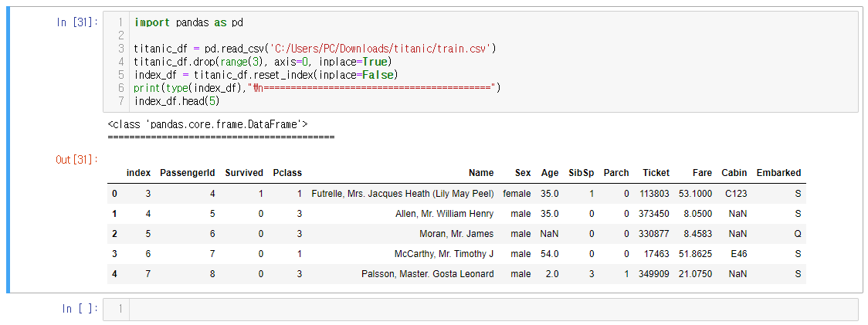
Task: Click the ticket number 113803
Action: point(654,194)
